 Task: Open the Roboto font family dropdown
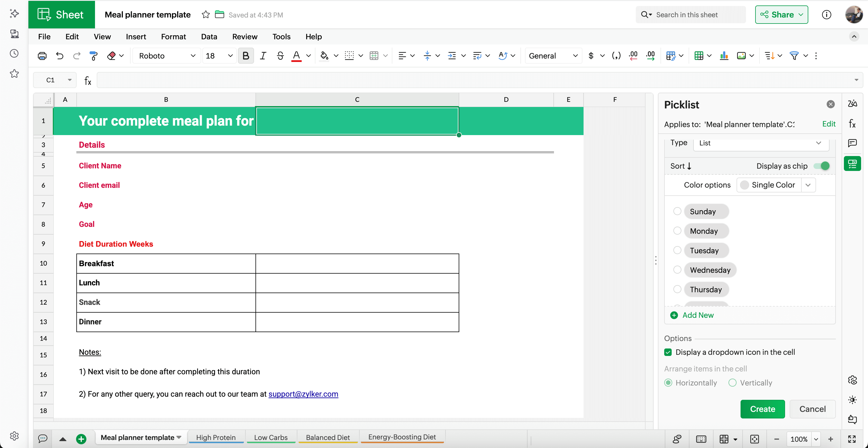[x=167, y=56]
